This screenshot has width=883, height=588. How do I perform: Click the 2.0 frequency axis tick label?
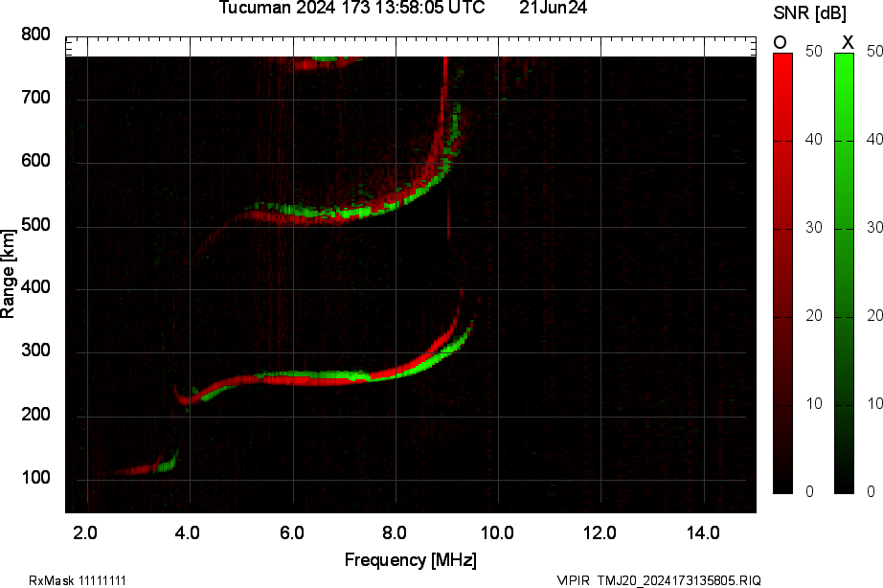tap(85, 532)
